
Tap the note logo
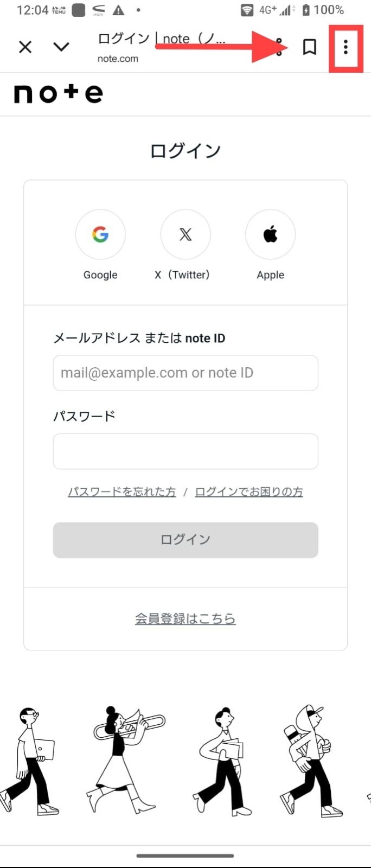[59, 94]
